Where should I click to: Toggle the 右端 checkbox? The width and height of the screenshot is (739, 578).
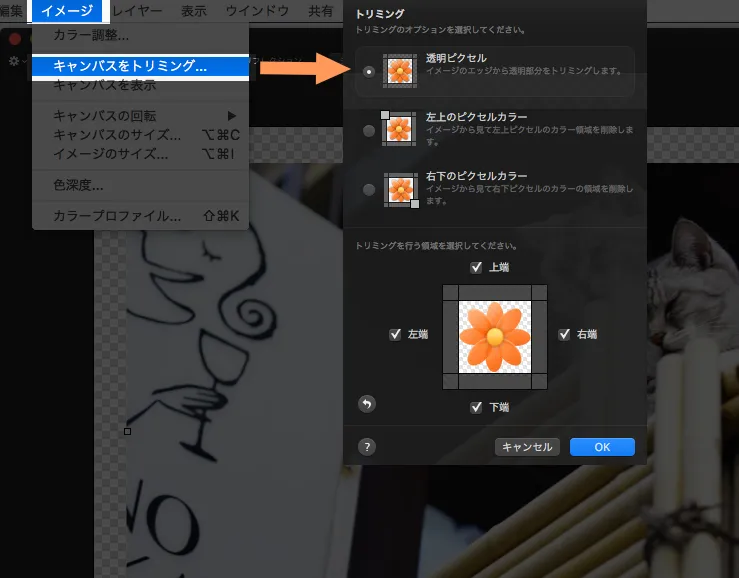pyautogui.click(x=564, y=334)
